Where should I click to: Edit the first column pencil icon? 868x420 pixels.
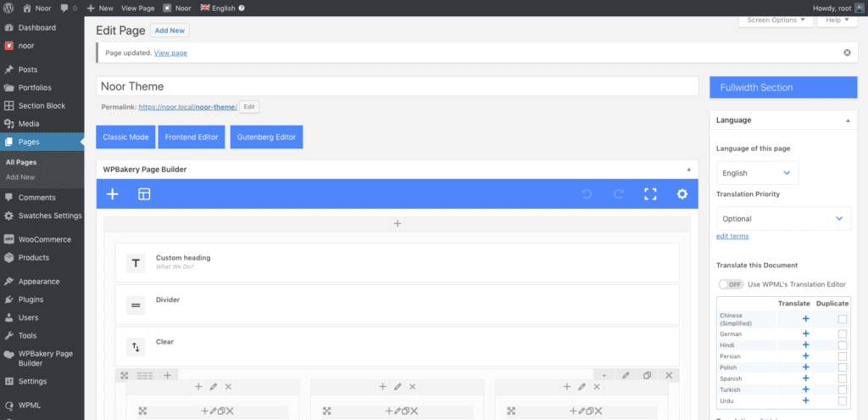click(213, 387)
